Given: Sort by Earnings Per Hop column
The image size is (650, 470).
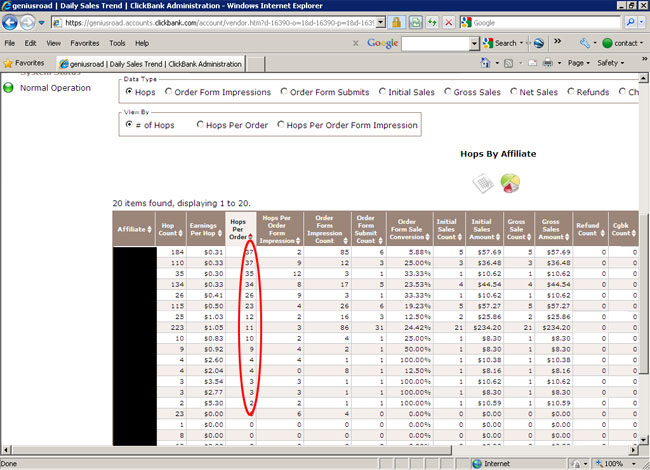Looking at the screenshot, I should 206,229.
